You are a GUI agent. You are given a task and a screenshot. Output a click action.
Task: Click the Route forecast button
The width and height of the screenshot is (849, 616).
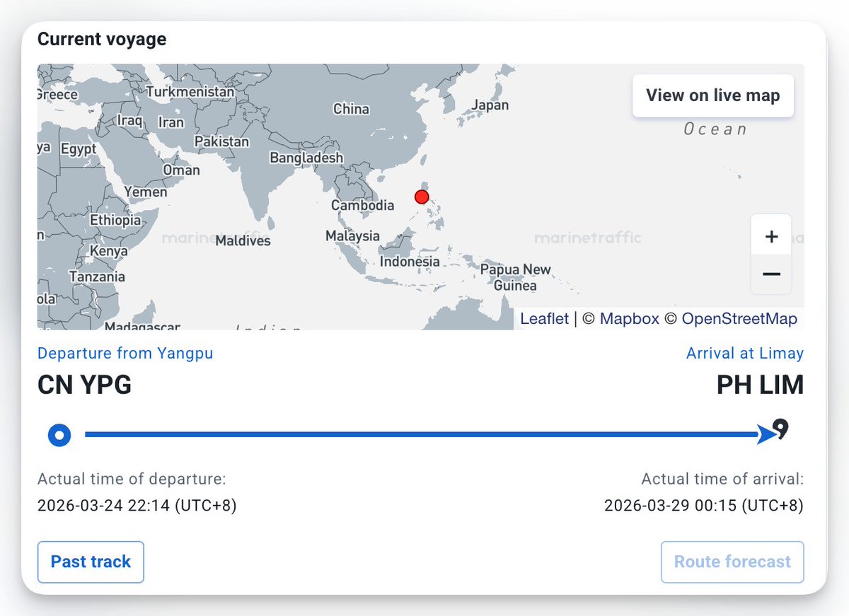732,562
